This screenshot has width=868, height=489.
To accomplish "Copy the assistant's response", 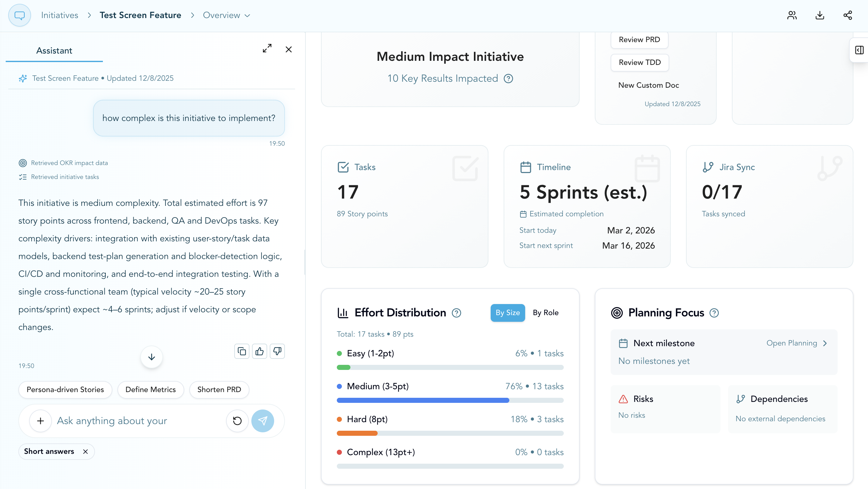I will tap(241, 351).
